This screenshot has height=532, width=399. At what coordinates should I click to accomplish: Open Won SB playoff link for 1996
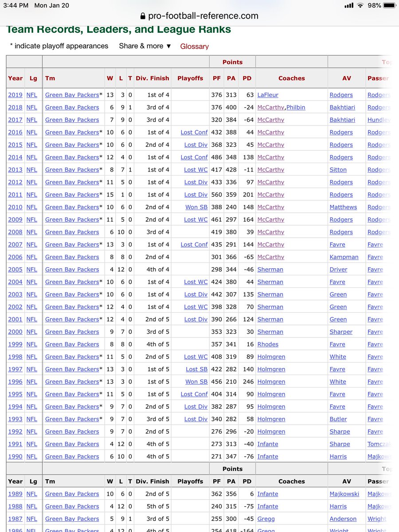pos(196,382)
